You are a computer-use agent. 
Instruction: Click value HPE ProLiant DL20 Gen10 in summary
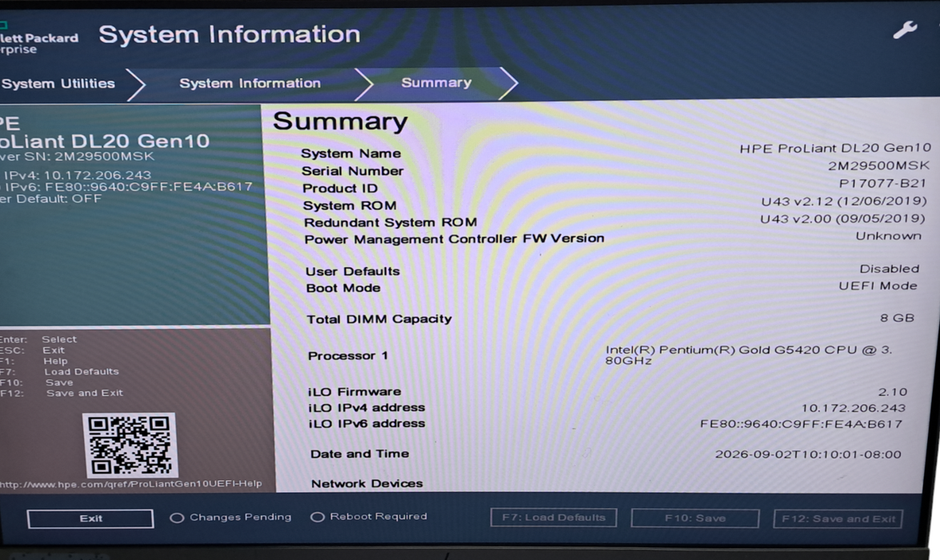835,148
